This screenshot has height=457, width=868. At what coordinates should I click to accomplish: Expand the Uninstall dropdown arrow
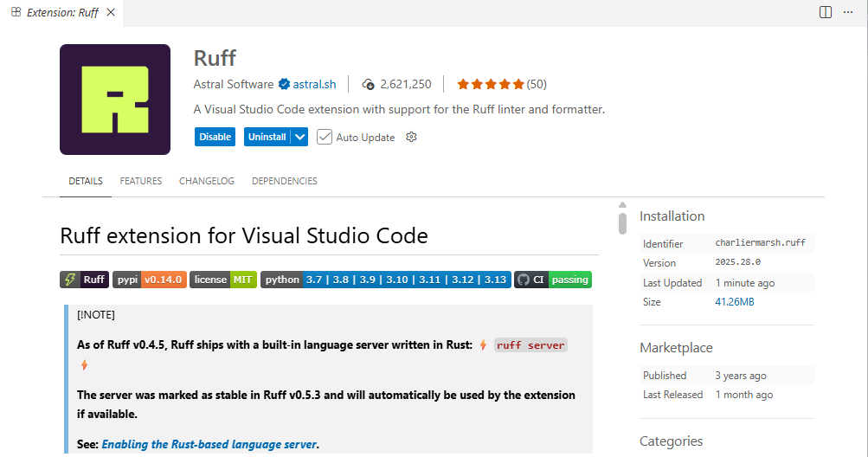[299, 137]
